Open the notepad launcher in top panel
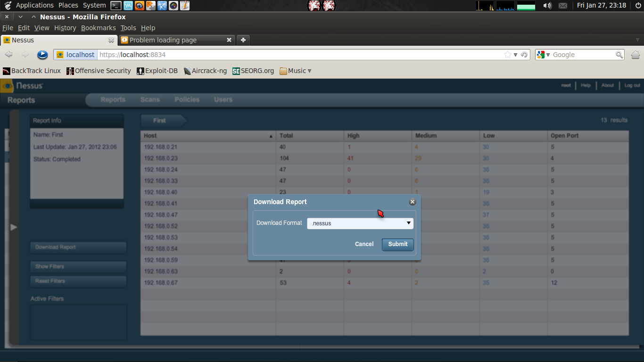This screenshot has width=644, height=362. pyautogui.click(x=185, y=6)
